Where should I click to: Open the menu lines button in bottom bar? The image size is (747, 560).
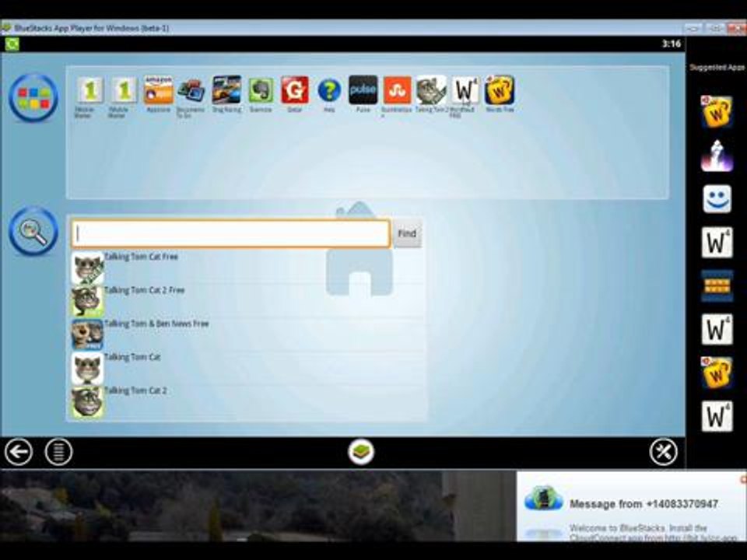tap(58, 452)
